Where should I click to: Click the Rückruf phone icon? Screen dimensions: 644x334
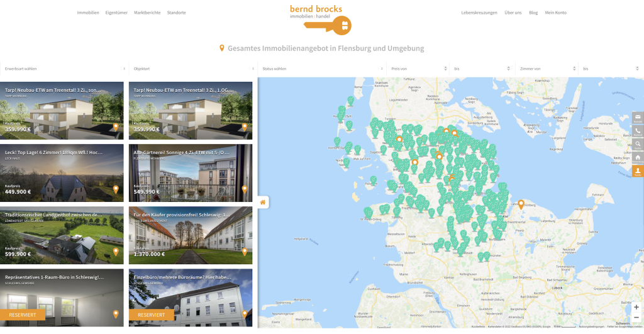pyautogui.click(x=638, y=131)
